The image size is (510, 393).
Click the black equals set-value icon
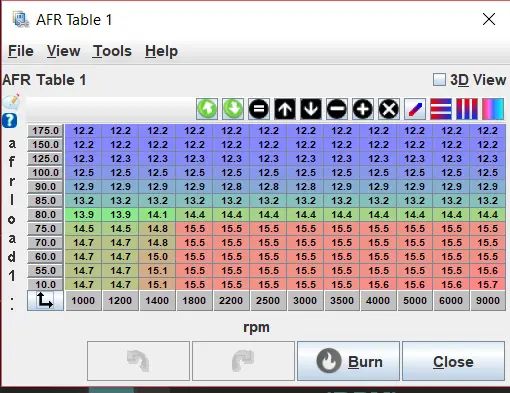click(x=259, y=109)
